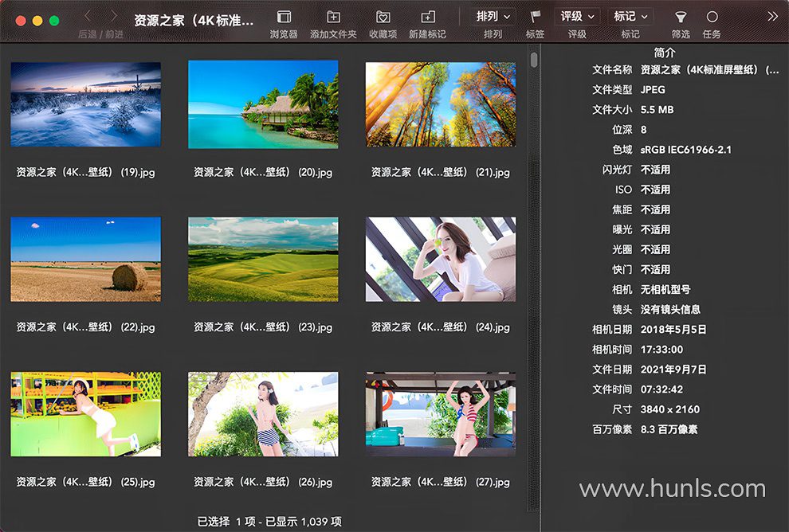Image resolution: width=789 pixels, height=532 pixels.
Task: Open the Mark (标记) dropdown
Action: click(630, 16)
